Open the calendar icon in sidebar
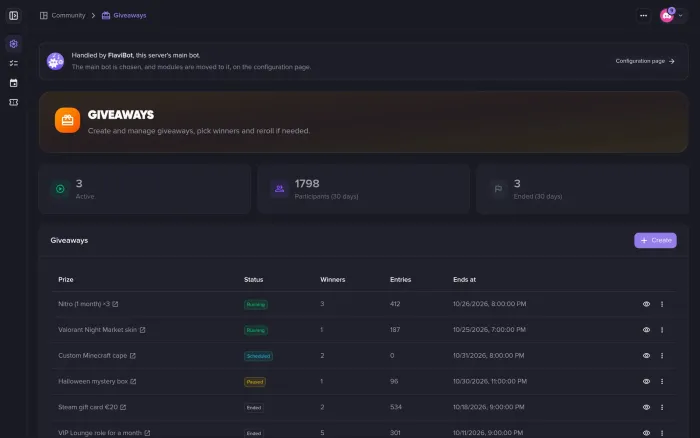Viewport: 700px width, 438px height. (x=13, y=83)
